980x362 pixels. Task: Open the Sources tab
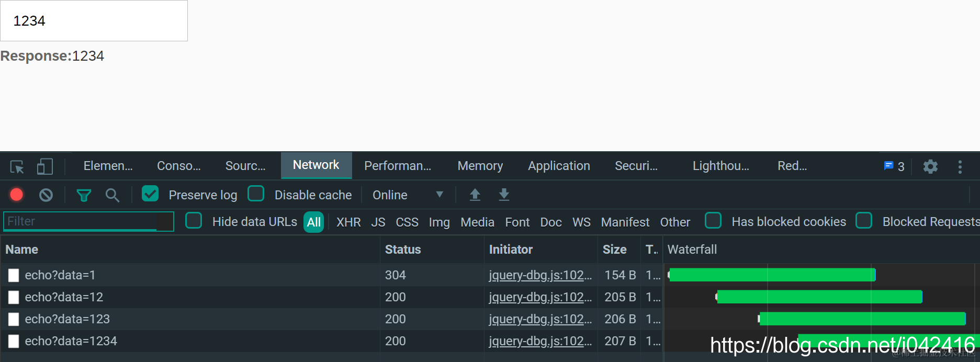pyautogui.click(x=245, y=166)
